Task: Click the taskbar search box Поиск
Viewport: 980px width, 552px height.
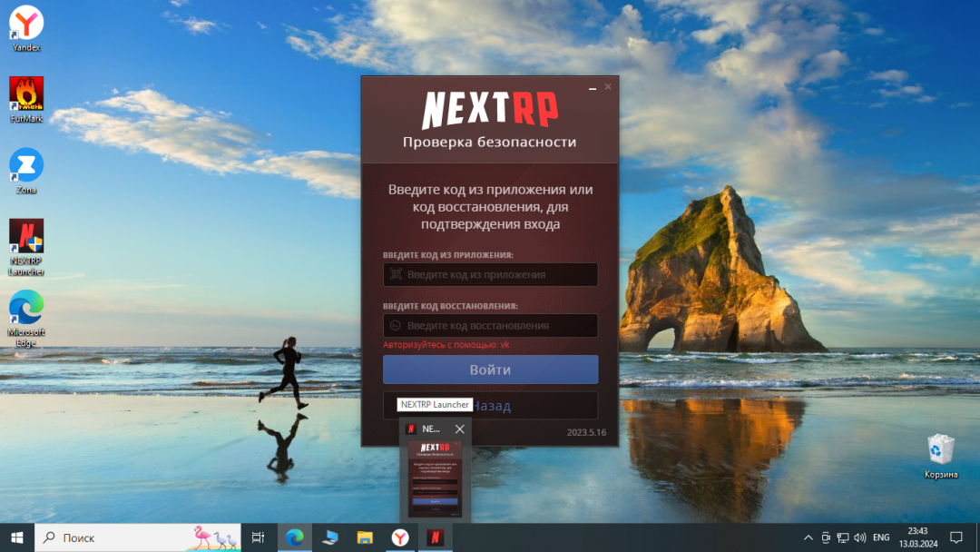Action: coord(138,537)
